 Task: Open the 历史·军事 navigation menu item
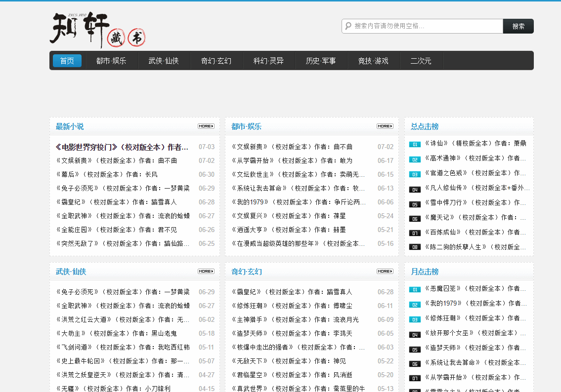(321, 61)
